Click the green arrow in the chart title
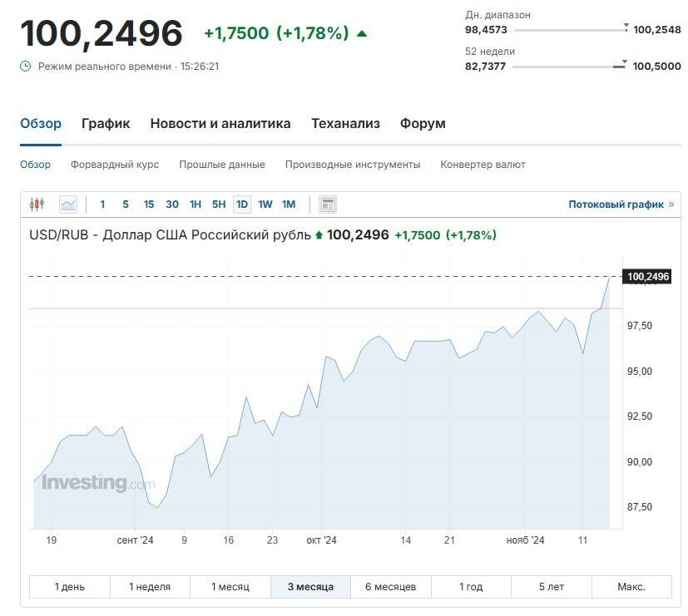 coord(319,235)
